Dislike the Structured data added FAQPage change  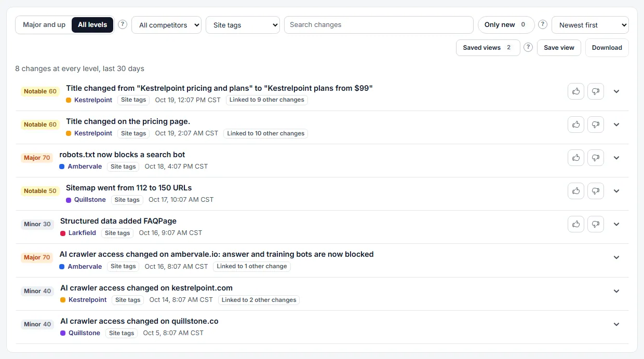click(596, 224)
